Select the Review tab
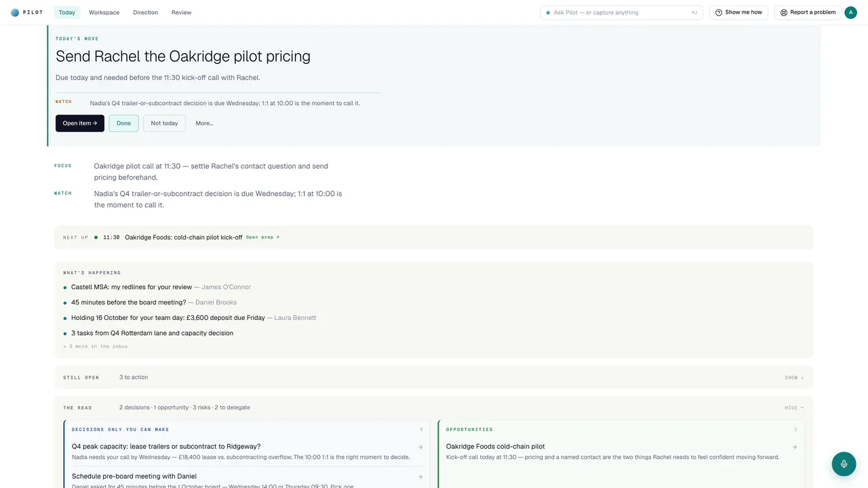The image size is (868, 488). (181, 12)
